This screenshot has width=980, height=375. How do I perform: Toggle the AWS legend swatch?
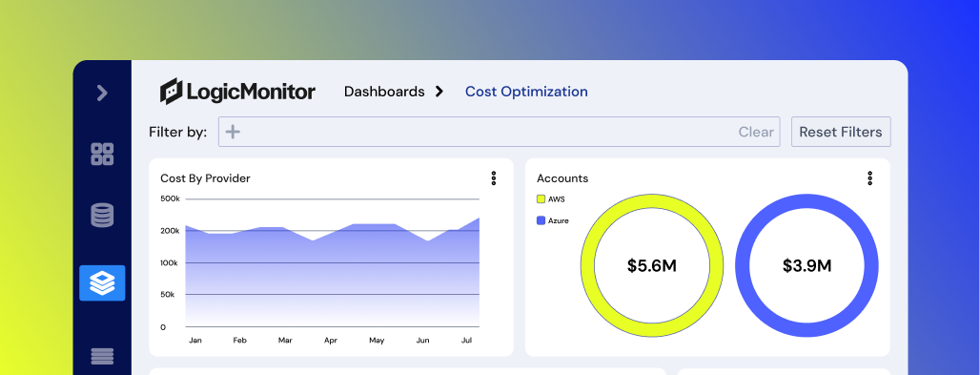541,199
